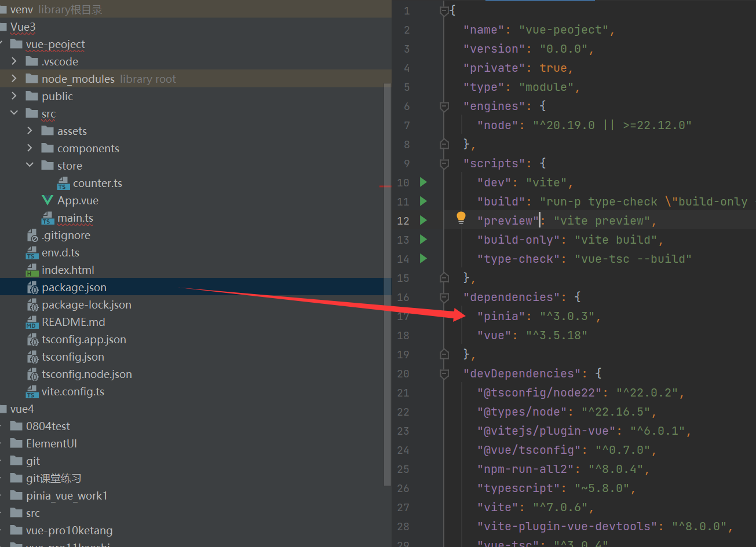Image resolution: width=756 pixels, height=547 pixels.
Task: Run the build script gutter icon
Action: click(423, 201)
